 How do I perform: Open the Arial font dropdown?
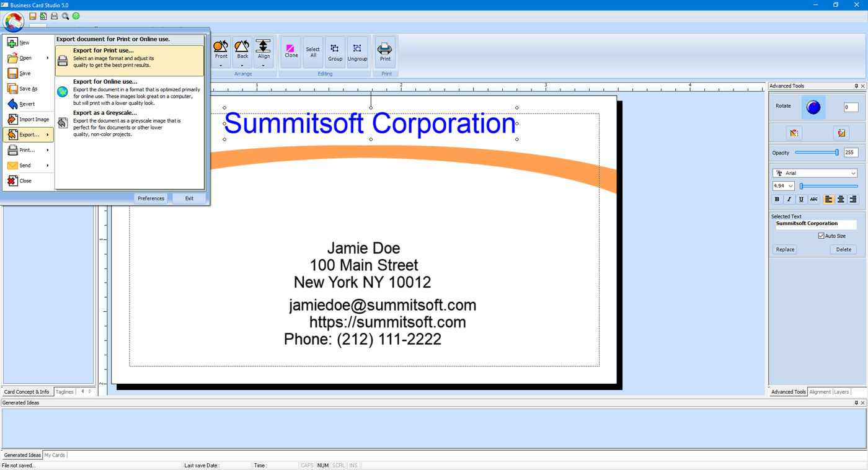tap(854, 174)
